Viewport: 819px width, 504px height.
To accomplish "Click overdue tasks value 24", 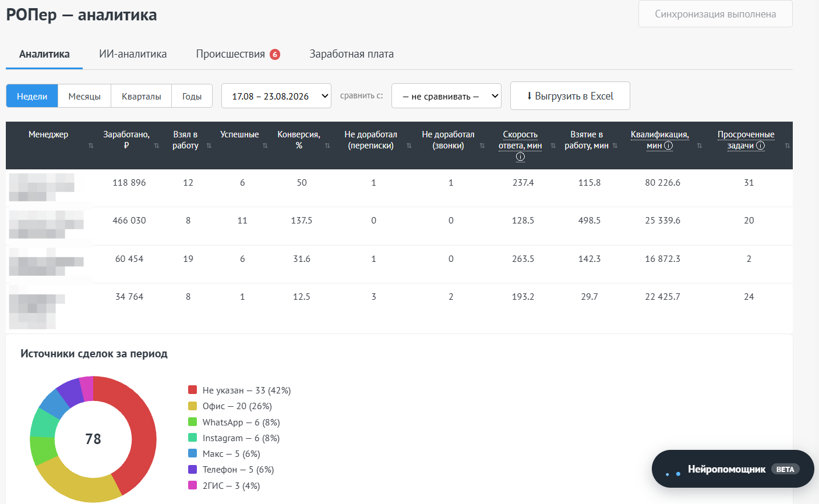I will point(749,297).
